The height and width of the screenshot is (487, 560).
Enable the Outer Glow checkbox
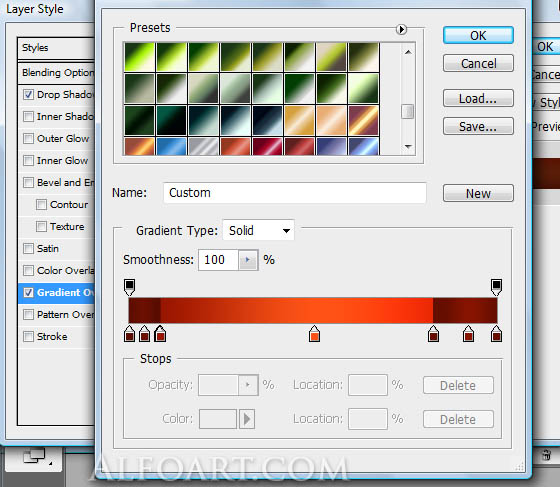point(29,139)
